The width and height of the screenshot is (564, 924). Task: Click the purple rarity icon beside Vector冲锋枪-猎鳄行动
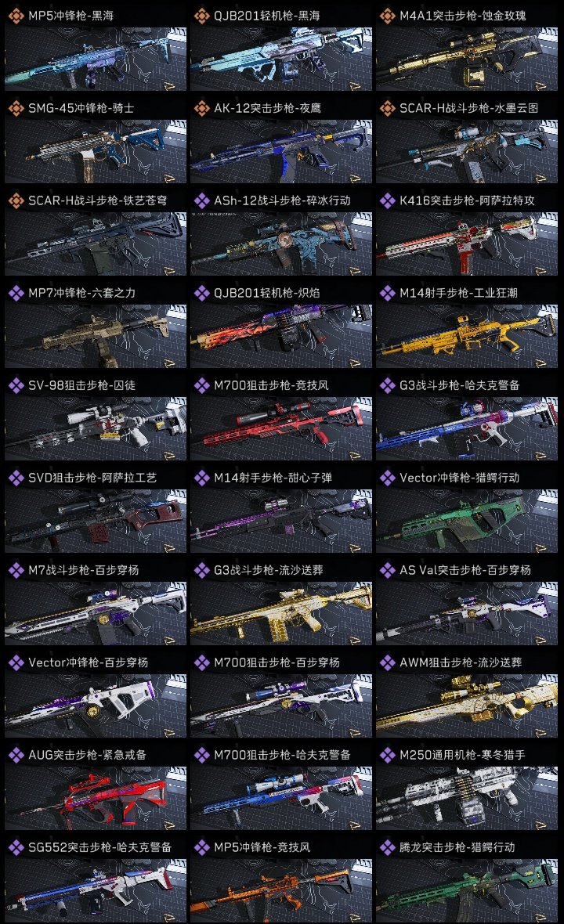pos(387,478)
